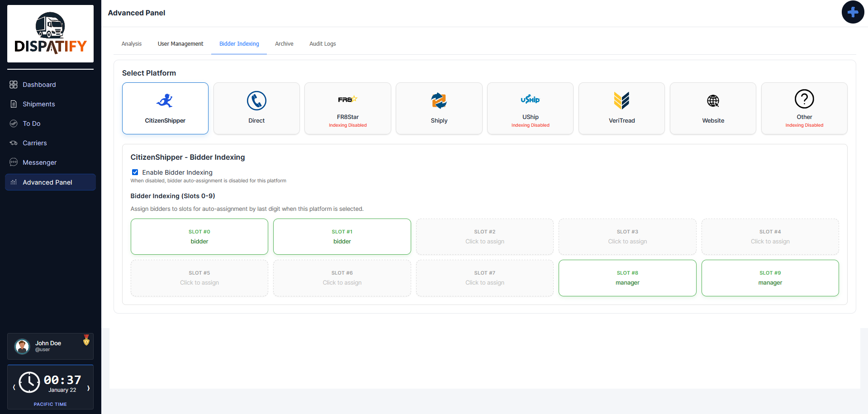Assign a bidder to Slot #3

point(627,237)
